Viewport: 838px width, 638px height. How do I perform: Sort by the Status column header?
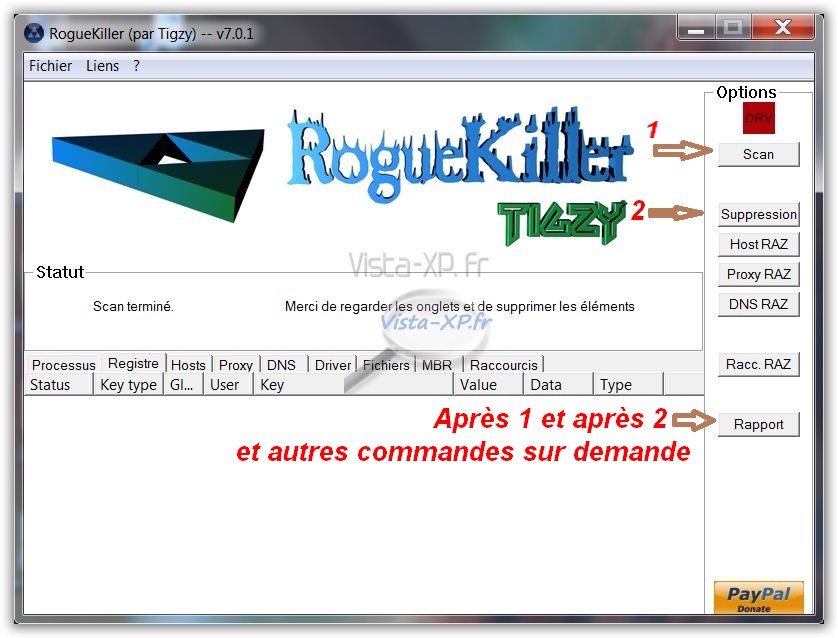(59, 385)
